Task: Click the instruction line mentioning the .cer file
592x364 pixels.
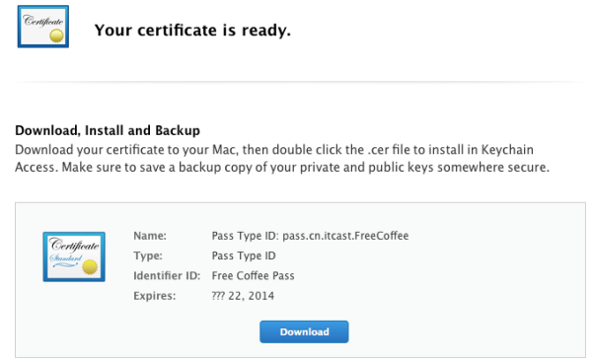Action: point(274,150)
